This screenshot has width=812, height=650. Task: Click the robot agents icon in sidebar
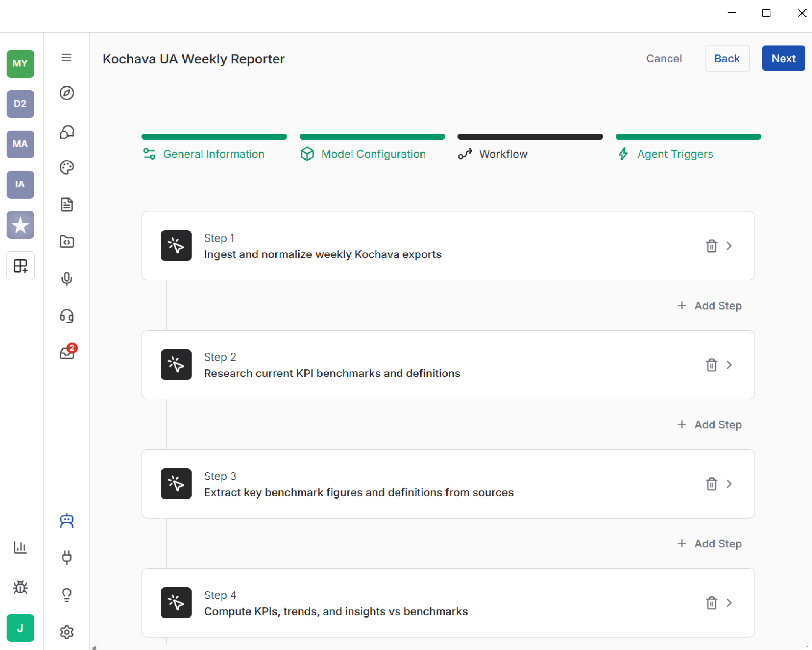point(67,521)
